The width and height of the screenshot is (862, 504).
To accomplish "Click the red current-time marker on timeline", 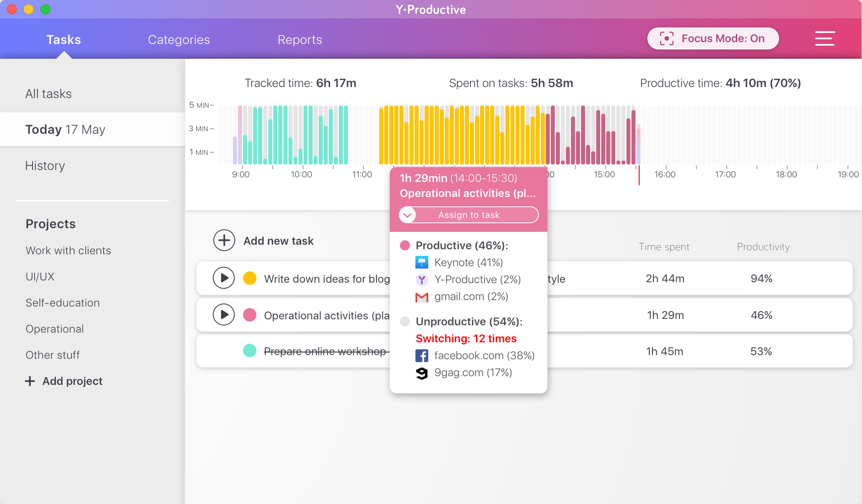I will tap(639, 175).
